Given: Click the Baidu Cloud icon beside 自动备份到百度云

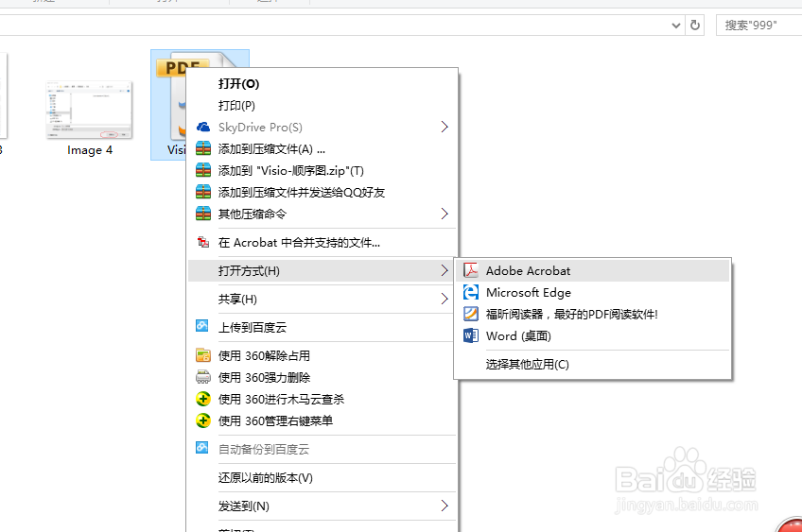Looking at the screenshot, I should click(x=202, y=448).
